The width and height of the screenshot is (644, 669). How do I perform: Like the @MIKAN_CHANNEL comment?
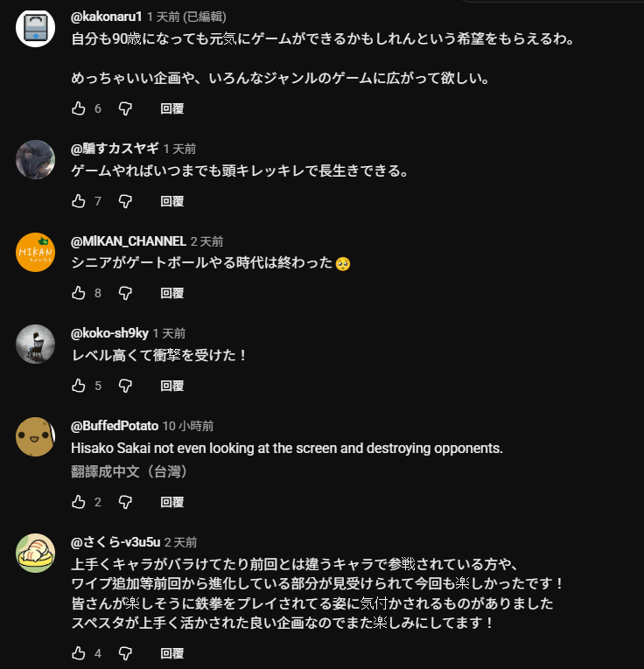[79, 293]
